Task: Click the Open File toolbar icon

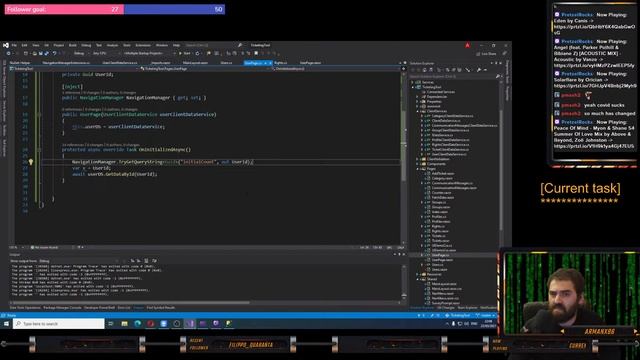Action: click(x=35, y=53)
